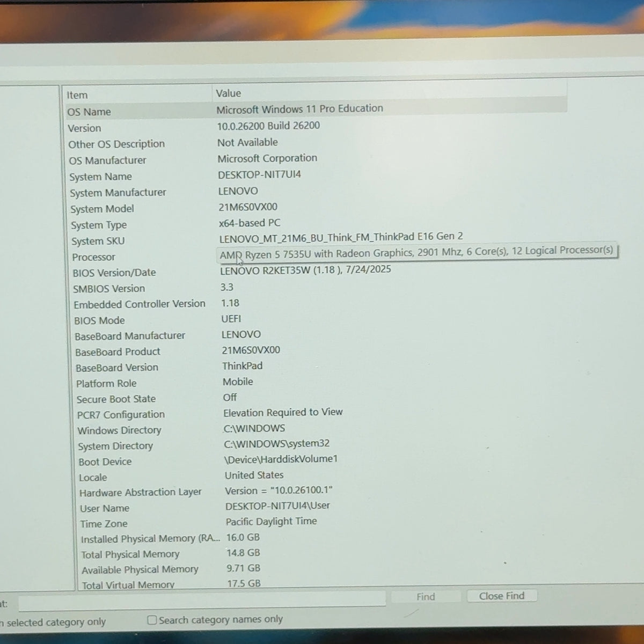Click value 9.71 GB available memory
This screenshot has height=644, width=644.
tap(244, 568)
